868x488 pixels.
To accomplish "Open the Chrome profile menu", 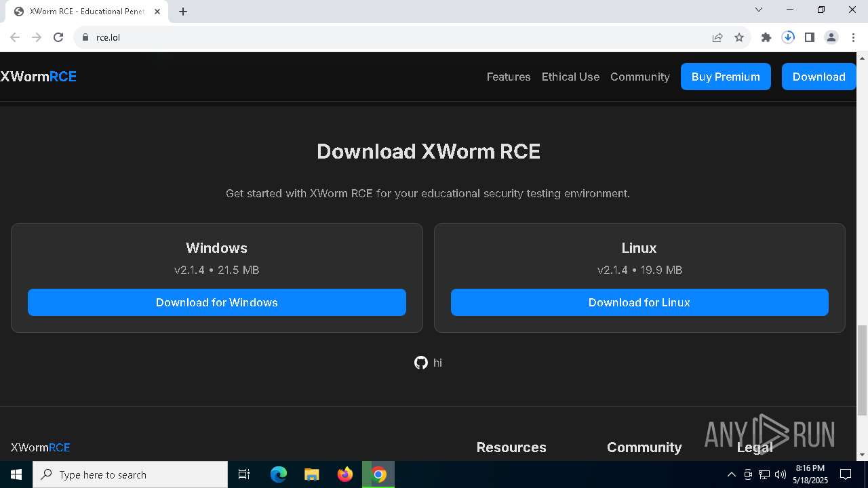I will [x=831, y=37].
